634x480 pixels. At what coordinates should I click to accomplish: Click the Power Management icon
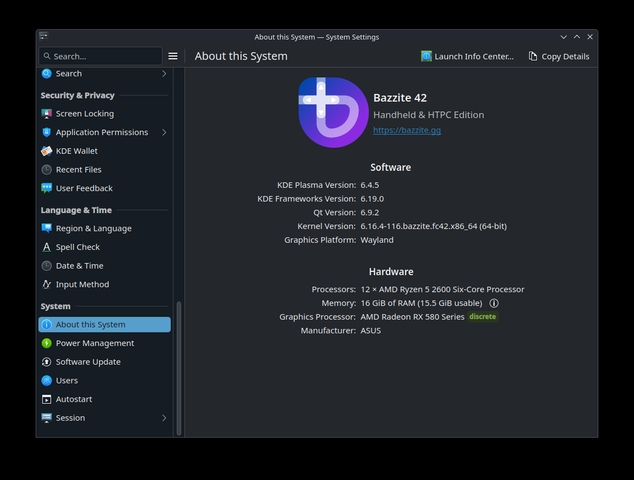click(46, 343)
